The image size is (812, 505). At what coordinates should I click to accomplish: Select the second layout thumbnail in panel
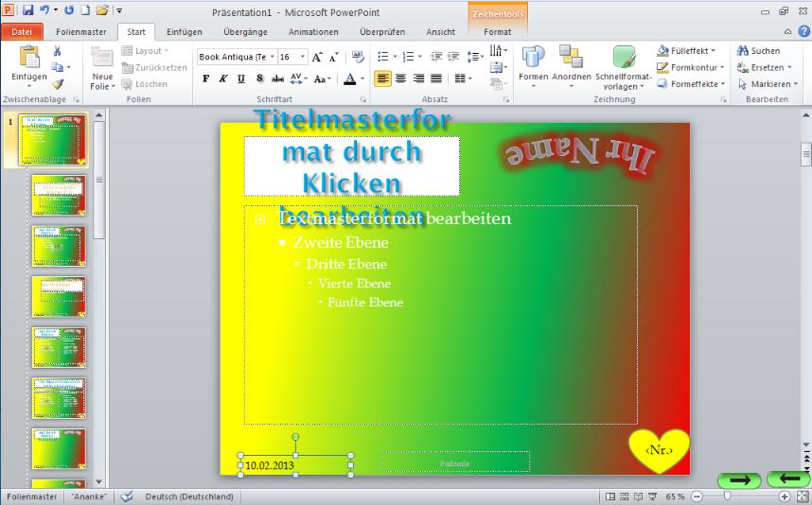[x=59, y=195]
